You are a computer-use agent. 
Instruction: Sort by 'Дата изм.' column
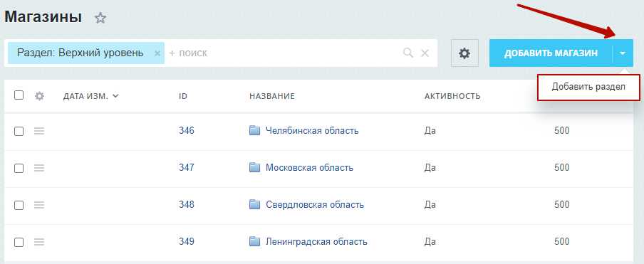[x=90, y=96]
